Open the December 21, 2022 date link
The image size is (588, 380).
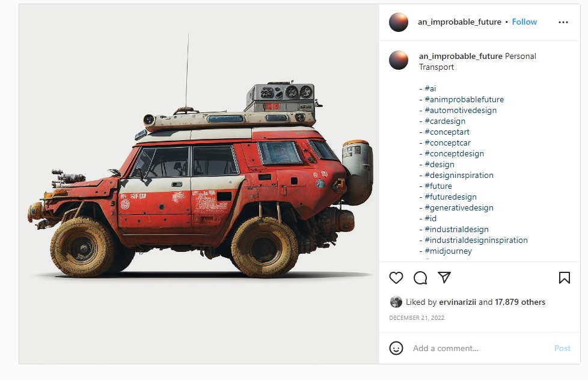point(417,317)
